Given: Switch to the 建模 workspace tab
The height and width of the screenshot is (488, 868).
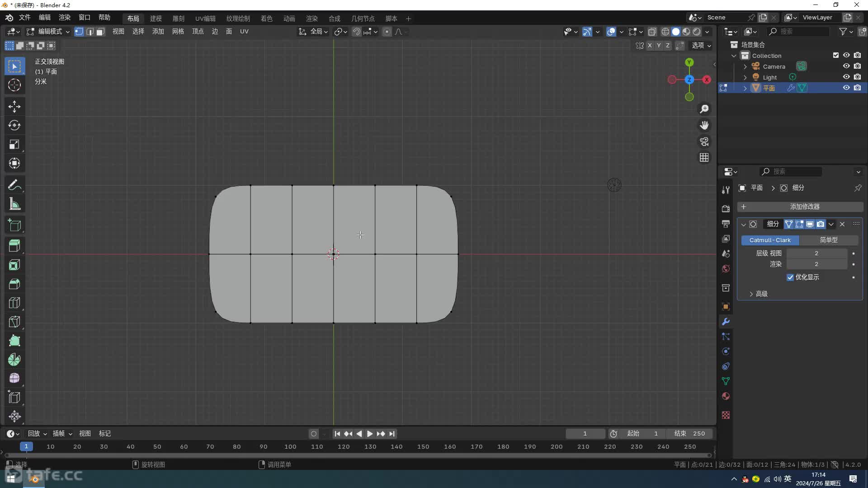Looking at the screenshot, I should tap(156, 19).
